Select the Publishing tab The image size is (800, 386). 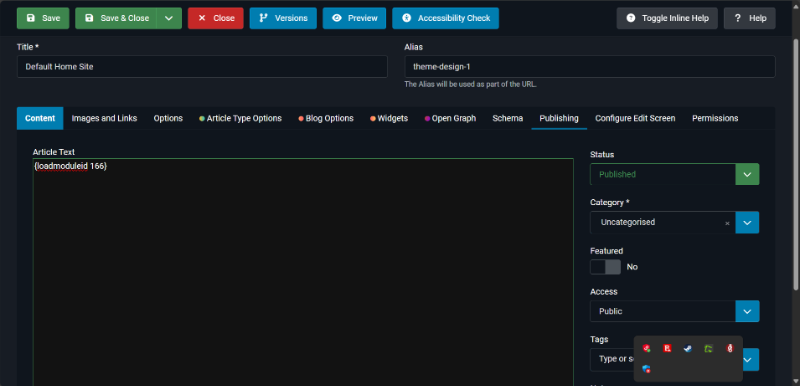coord(559,118)
